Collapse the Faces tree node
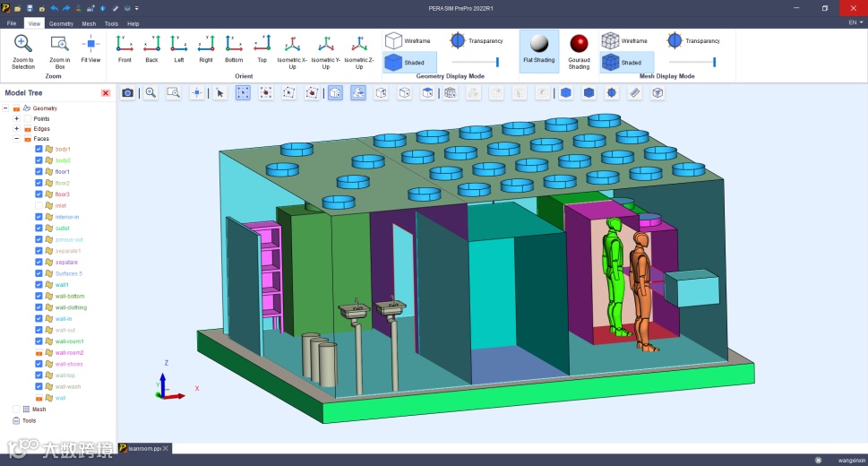 [x=16, y=139]
